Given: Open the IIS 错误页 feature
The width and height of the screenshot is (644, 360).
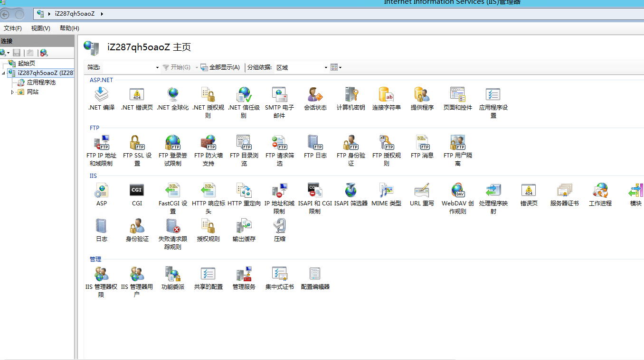Looking at the screenshot, I should point(529,194).
